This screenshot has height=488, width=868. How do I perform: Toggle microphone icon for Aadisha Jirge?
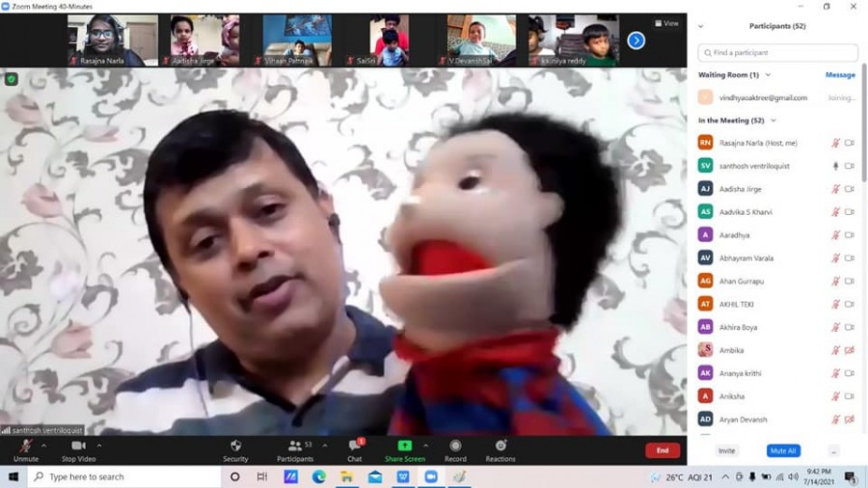click(836, 189)
